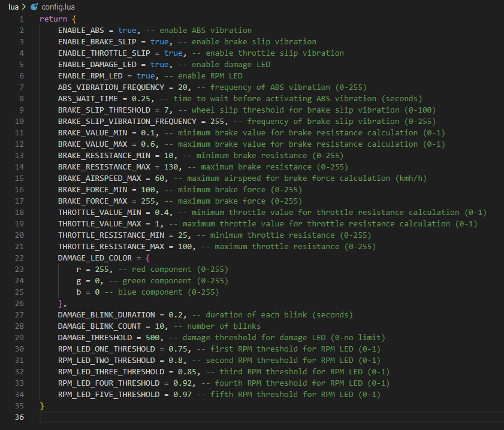The height and width of the screenshot is (430, 504).
Task: Click 'ENABLE_THROTTLE_SLIP' identifier
Action: [104, 53]
